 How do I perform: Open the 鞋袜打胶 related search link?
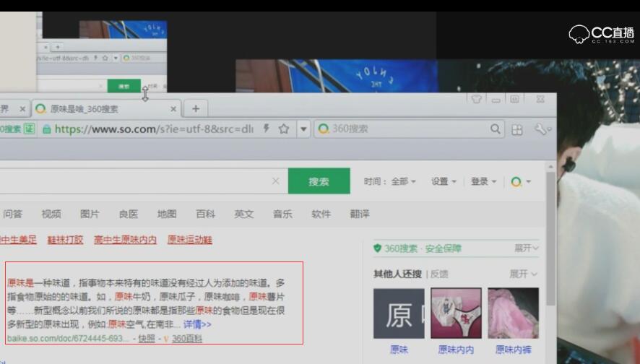coord(65,240)
